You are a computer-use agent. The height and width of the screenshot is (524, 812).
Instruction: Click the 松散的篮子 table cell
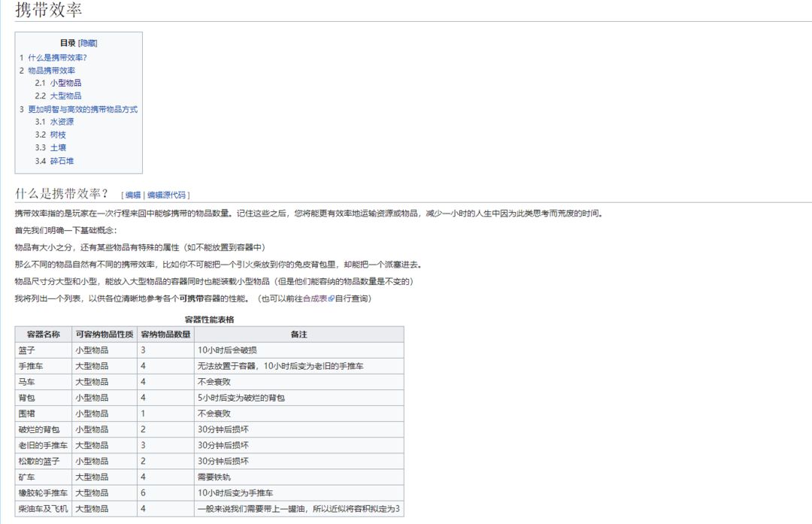click(44, 462)
